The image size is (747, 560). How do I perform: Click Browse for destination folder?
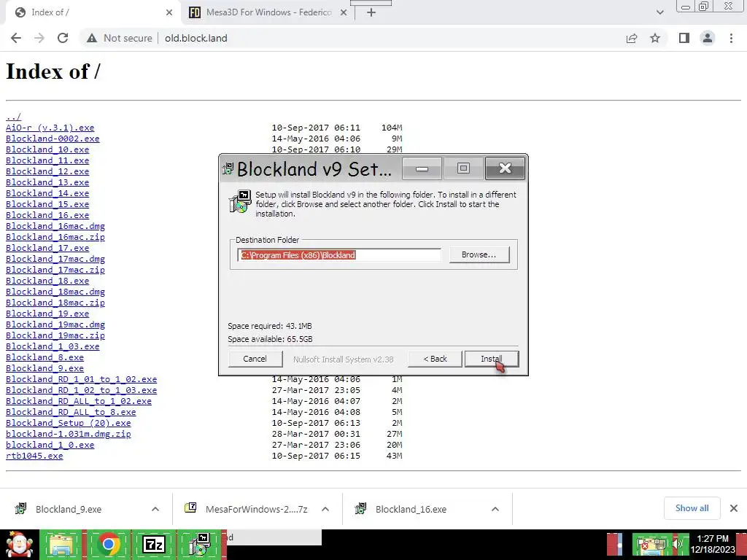(x=479, y=254)
